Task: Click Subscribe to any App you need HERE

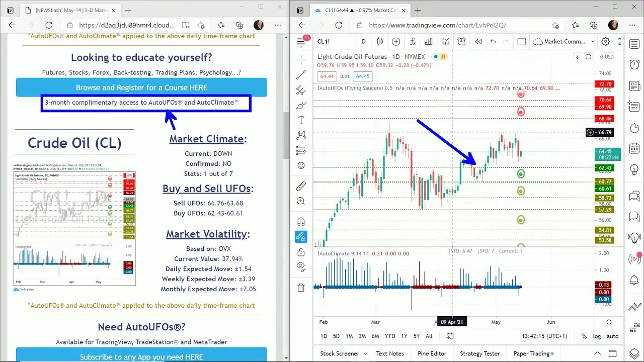Action: (141, 356)
